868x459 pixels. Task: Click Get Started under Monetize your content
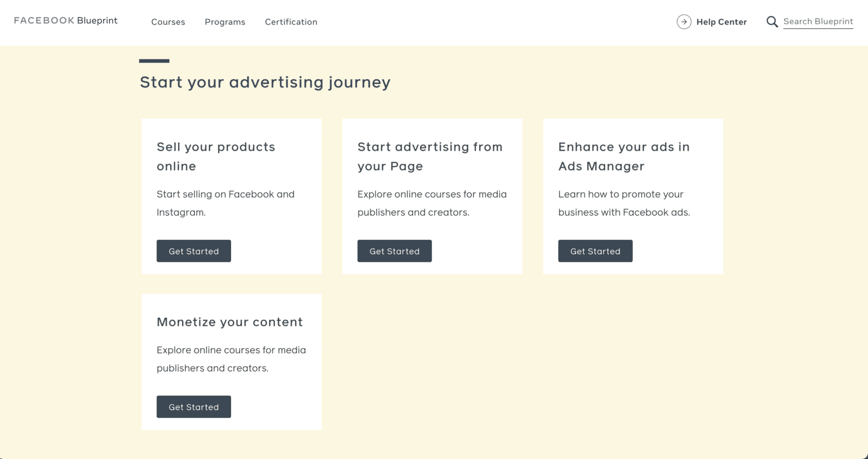click(x=193, y=406)
